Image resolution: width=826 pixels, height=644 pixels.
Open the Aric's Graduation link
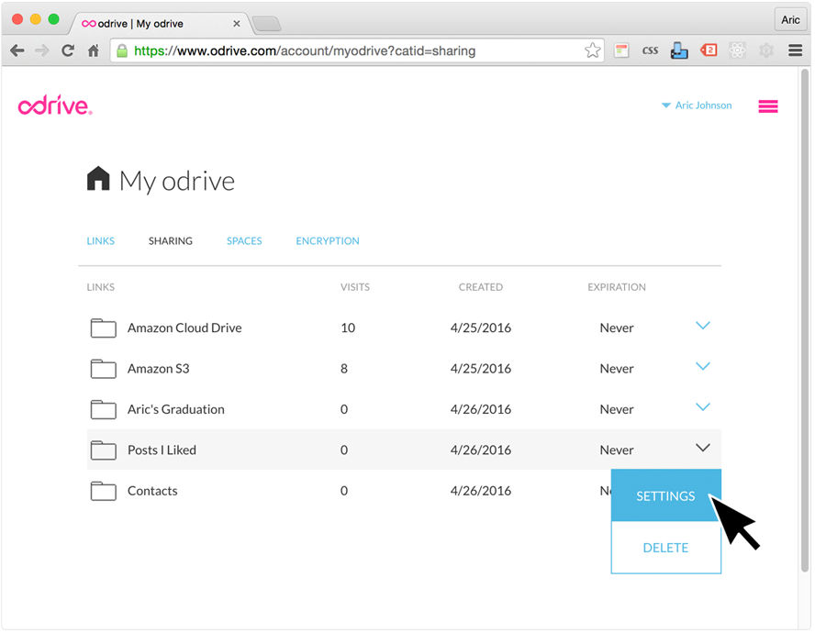pyautogui.click(x=175, y=410)
